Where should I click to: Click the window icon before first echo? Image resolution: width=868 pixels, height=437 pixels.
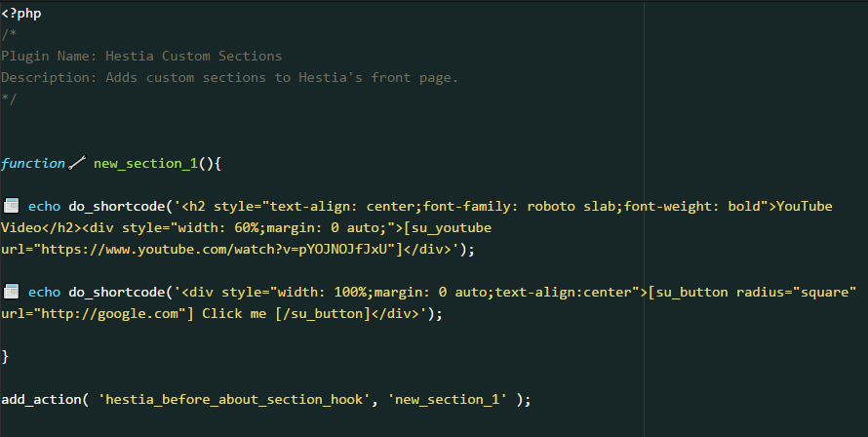click(x=12, y=207)
